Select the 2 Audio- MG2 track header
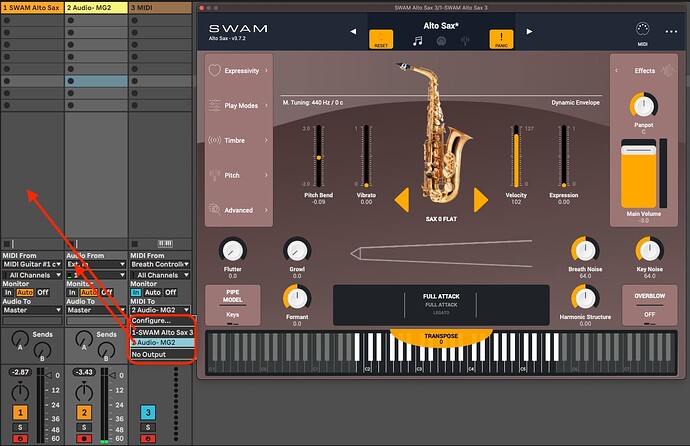690x446 pixels. [x=96, y=7]
